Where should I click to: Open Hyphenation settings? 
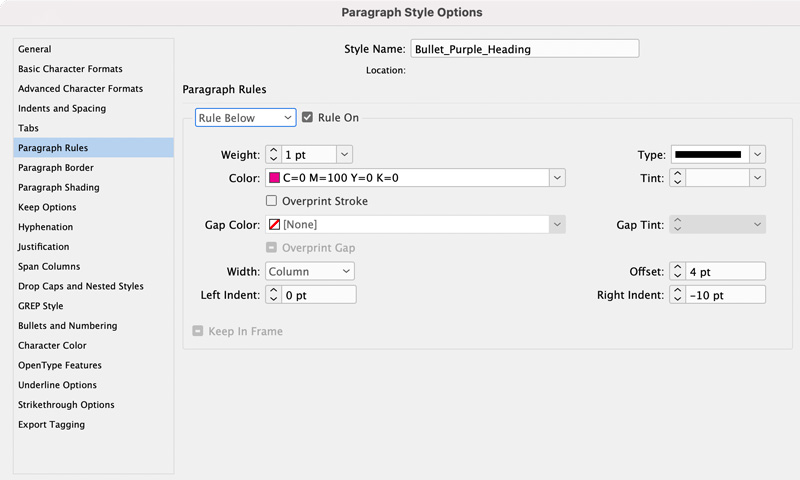tap(93, 227)
